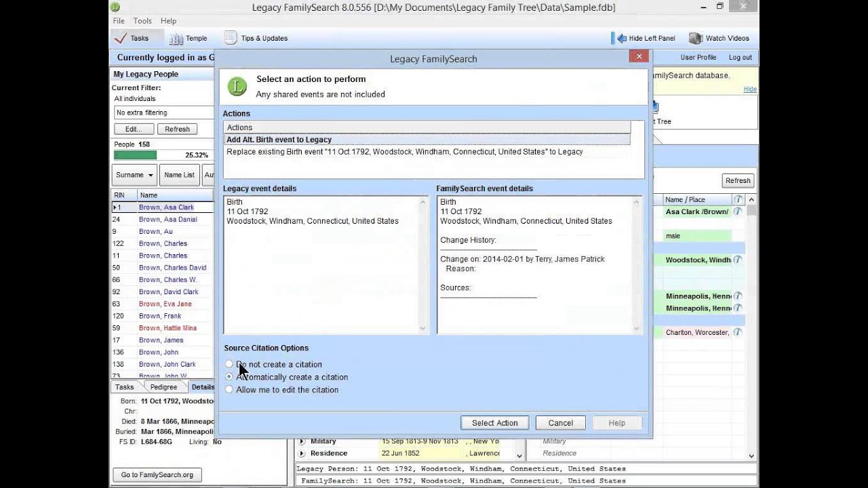
Task: Select 'Automatically create a citation' option
Action: pyautogui.click(x=229, y=377)
